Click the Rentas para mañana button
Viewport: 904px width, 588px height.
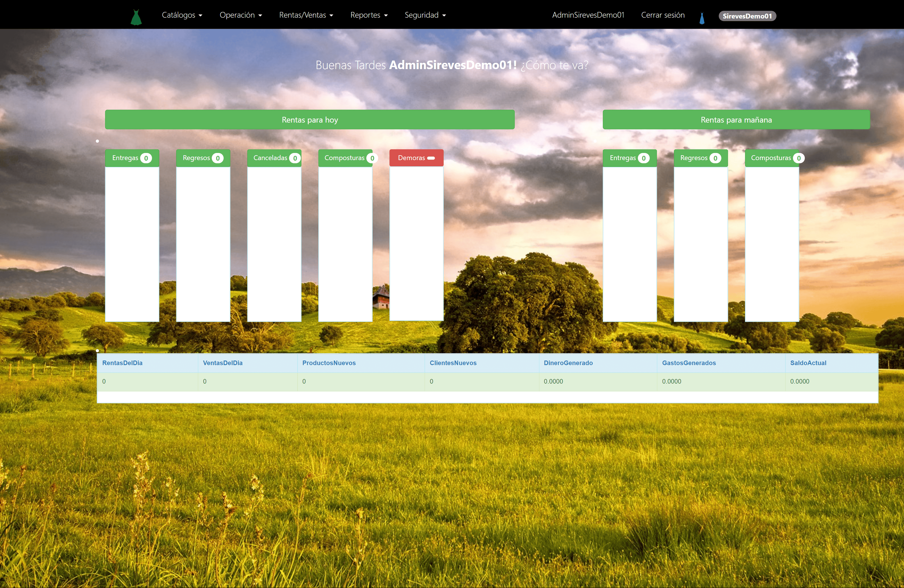(736, 120)
